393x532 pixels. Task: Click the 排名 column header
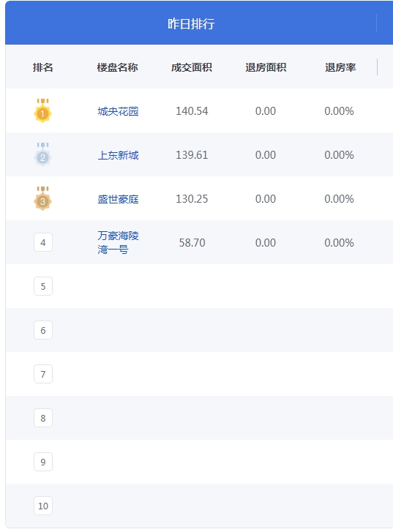pyautogui.click(x=42, y=67)
